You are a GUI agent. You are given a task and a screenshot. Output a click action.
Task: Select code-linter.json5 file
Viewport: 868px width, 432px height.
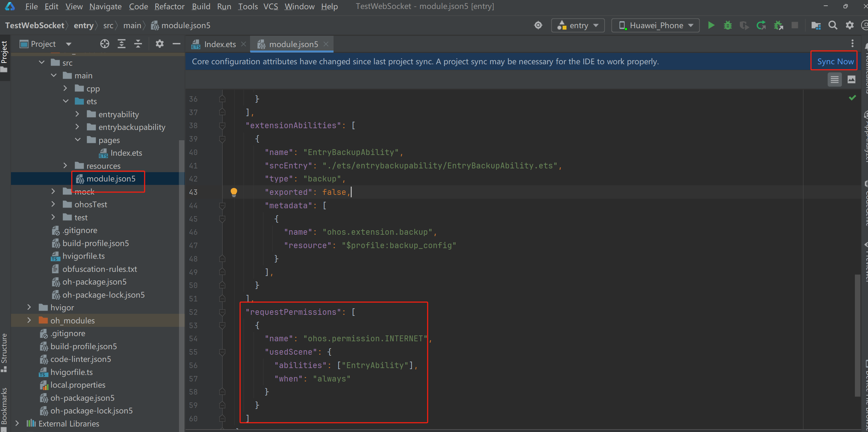(80, 359)
